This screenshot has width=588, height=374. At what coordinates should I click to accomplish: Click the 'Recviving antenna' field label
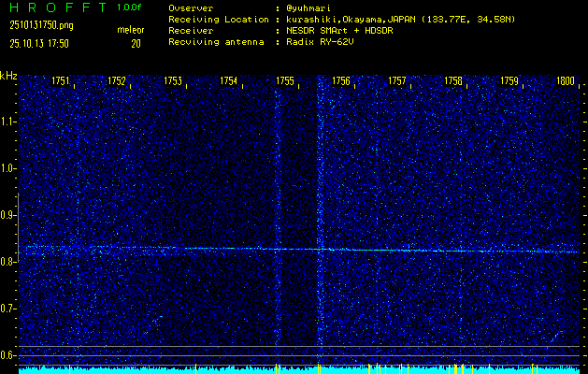pos(216,42)
